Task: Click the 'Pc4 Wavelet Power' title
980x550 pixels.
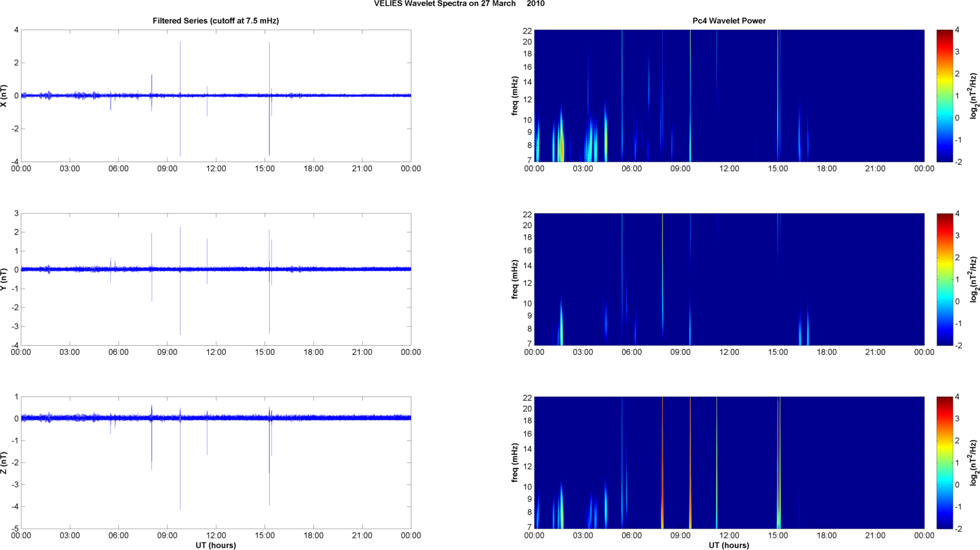Action: pos(728,21)
